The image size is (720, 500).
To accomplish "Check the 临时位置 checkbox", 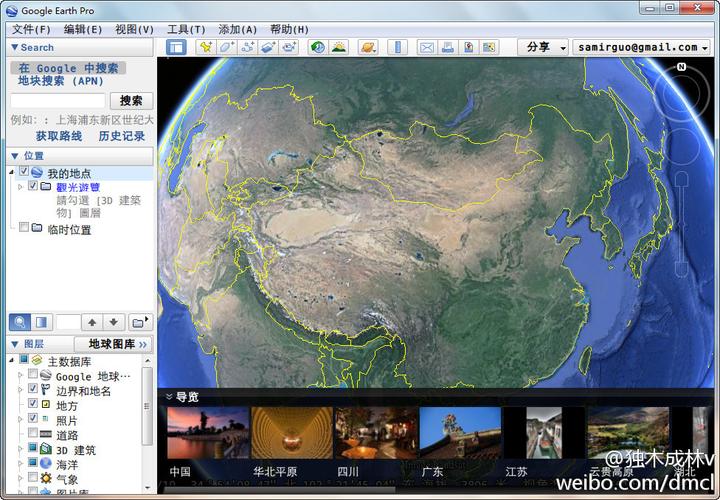I will pos(24,227).
